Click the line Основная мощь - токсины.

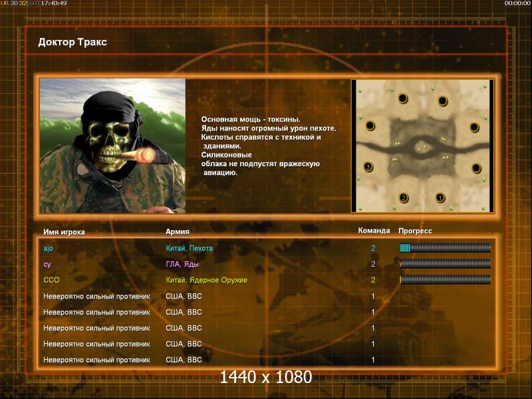point(251,120)
